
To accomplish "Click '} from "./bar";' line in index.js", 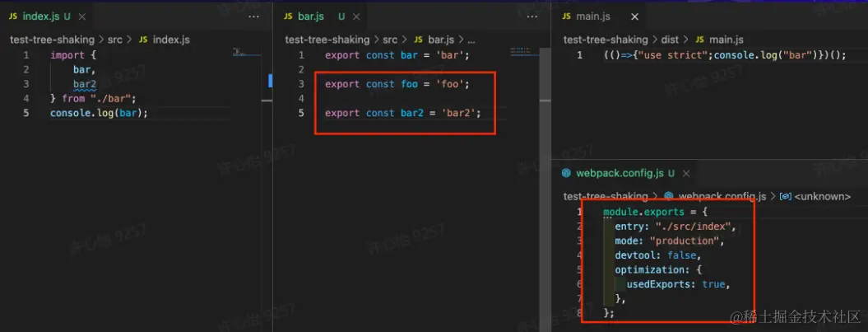I will click(x=93, y=99).
